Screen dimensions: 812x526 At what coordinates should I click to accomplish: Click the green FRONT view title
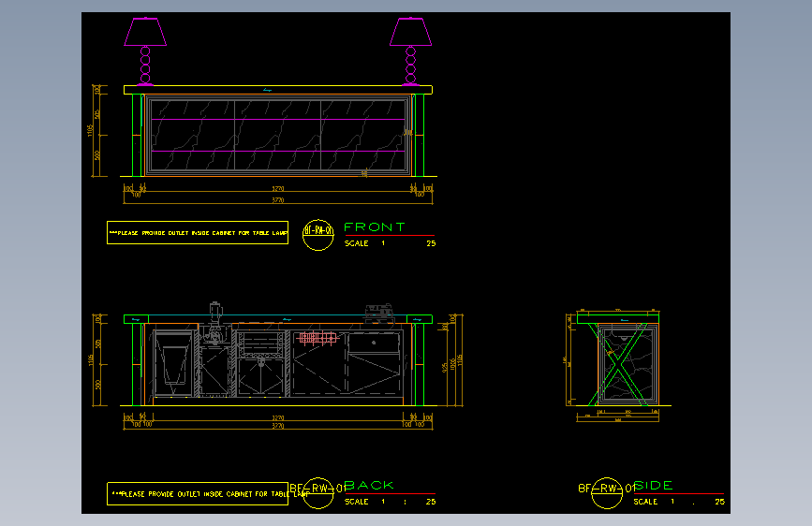pyautogui.click(x=375, y=226)
